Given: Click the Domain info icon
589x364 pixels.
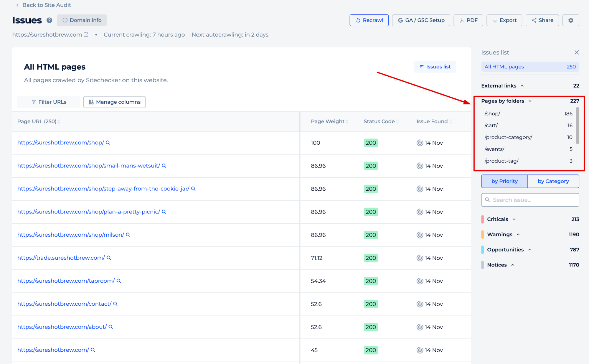Looking at the screenshot, I should point(81,20).
